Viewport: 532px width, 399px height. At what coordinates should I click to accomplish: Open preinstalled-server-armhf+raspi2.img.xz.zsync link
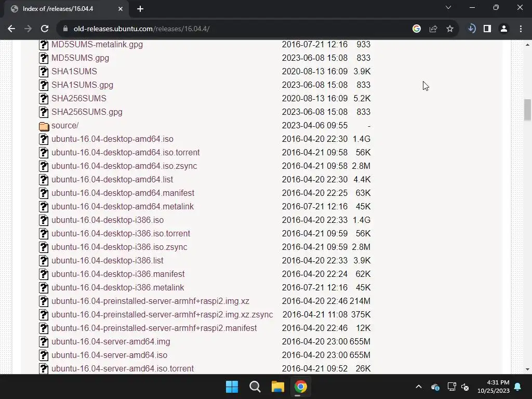point(162,315)
